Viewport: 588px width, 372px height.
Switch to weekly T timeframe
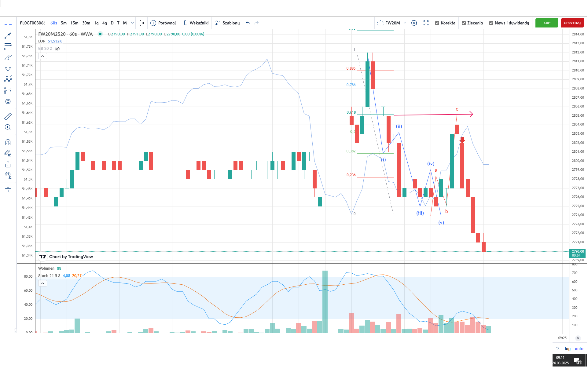118,23
